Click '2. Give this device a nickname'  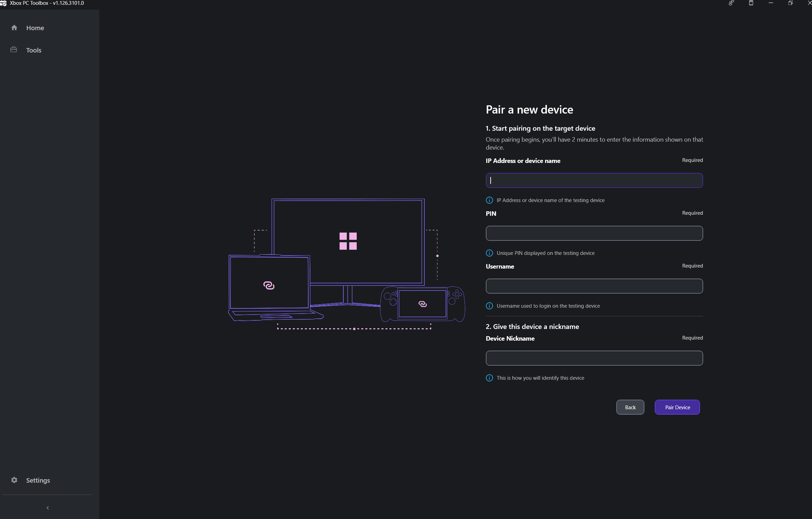click(532, 327)
